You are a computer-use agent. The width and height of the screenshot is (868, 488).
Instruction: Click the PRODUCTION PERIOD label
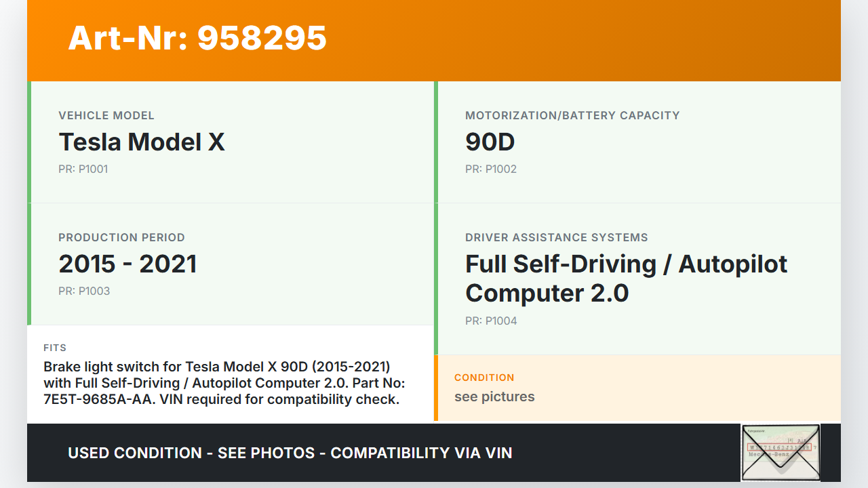point(121,238)
